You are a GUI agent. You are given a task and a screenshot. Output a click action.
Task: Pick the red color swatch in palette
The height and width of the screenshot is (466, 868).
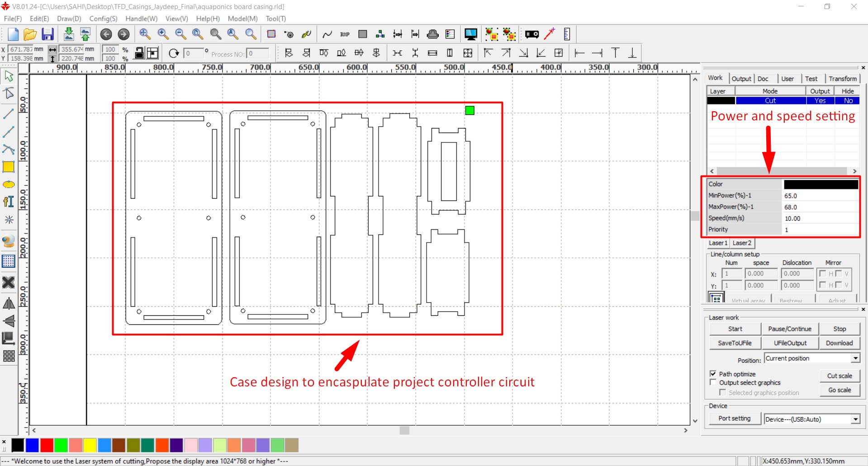click(x=47, y=445)
